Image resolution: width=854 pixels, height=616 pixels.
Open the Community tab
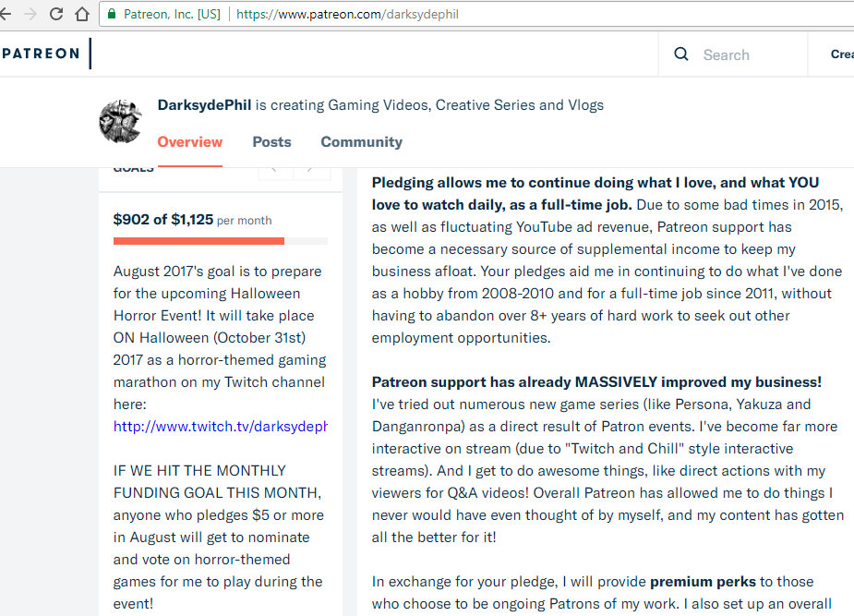coord(362,142)
